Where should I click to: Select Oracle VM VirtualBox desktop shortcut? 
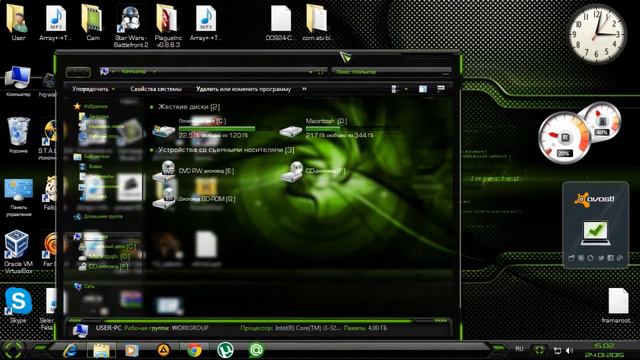tap(18, 251)
